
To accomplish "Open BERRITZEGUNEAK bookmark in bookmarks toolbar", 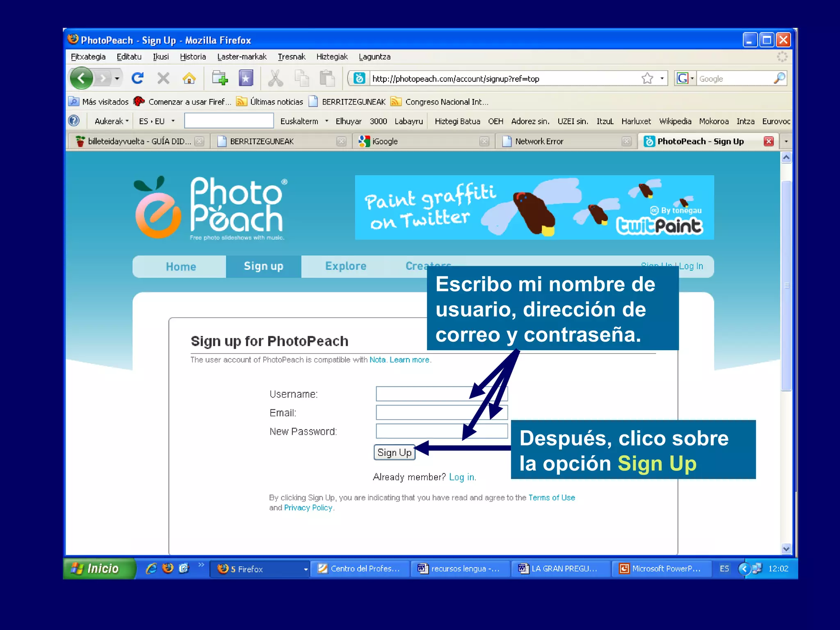I will click(x=347, y=101).
